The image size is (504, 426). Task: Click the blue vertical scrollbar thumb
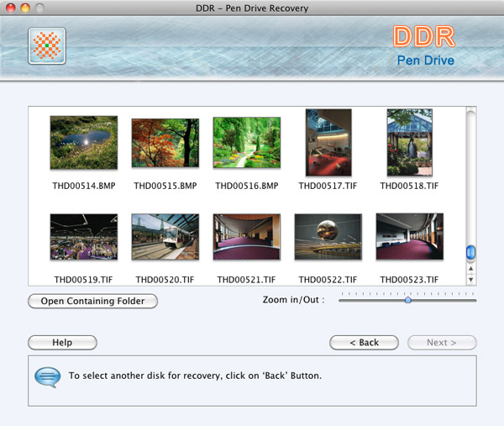point(470,252)
